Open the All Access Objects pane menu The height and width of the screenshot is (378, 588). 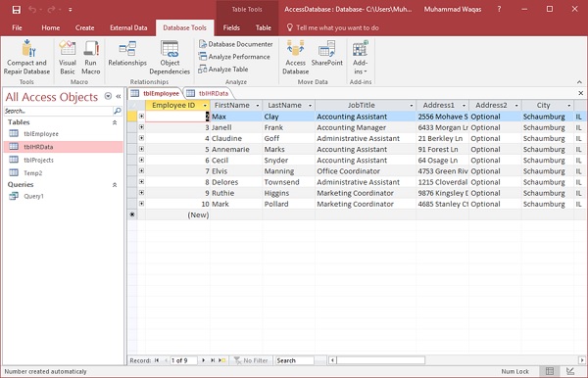[108, 96]
